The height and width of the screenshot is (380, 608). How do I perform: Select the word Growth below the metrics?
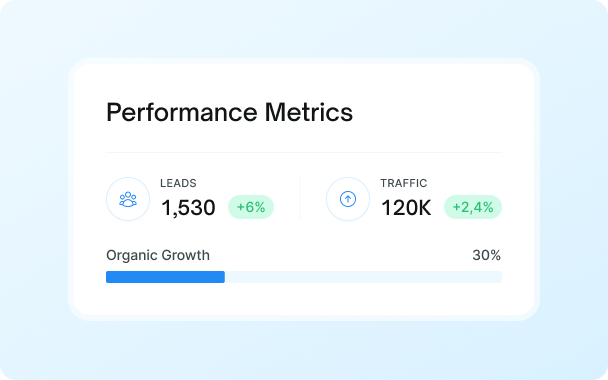[x=185, y=255]
